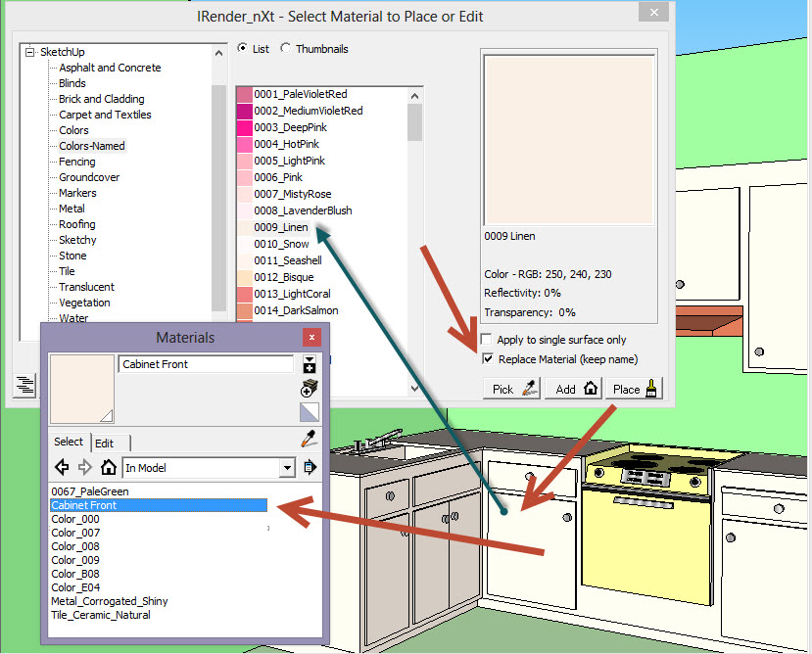
Task: Click the Place paint bucket button
Action: point(633,388)
